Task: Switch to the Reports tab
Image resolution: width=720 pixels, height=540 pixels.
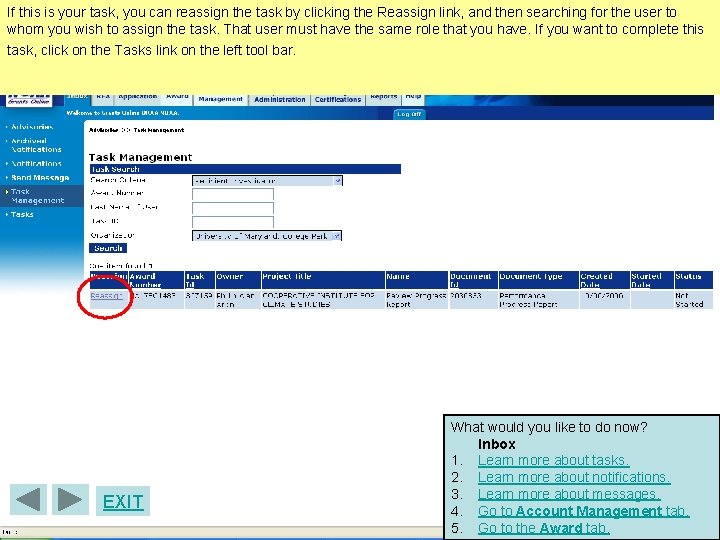Action: tap(383, 98)
